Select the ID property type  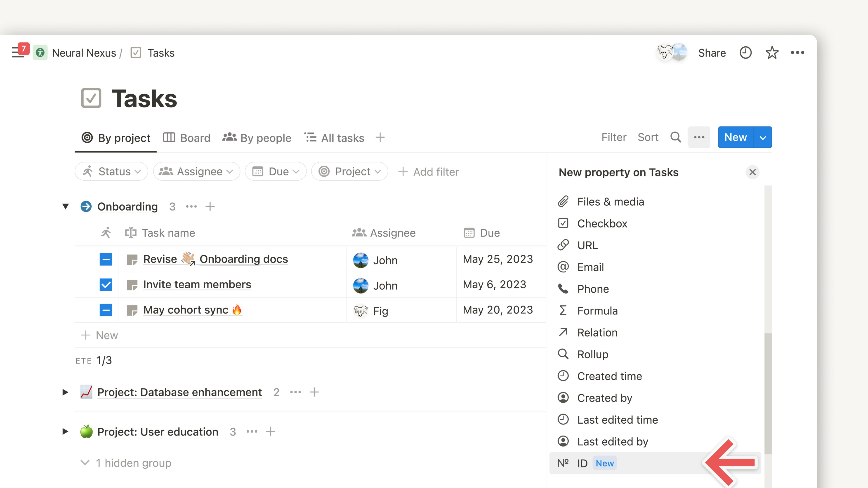(583, 463)
